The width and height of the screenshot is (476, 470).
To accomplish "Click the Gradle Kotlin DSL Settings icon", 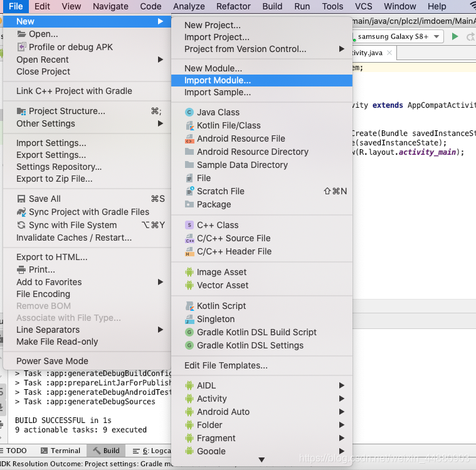I will pyautogui.click(x=189, y=345).
